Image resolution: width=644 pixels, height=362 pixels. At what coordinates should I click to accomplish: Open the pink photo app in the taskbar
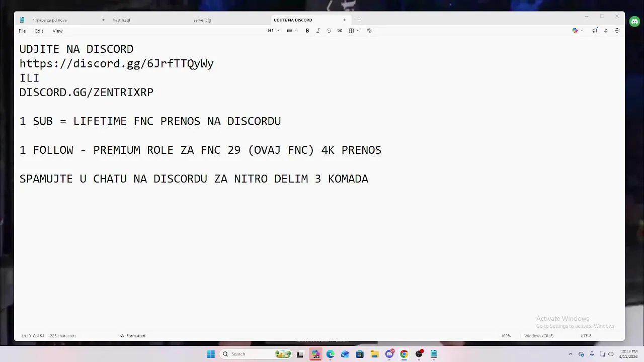point(315,354)
